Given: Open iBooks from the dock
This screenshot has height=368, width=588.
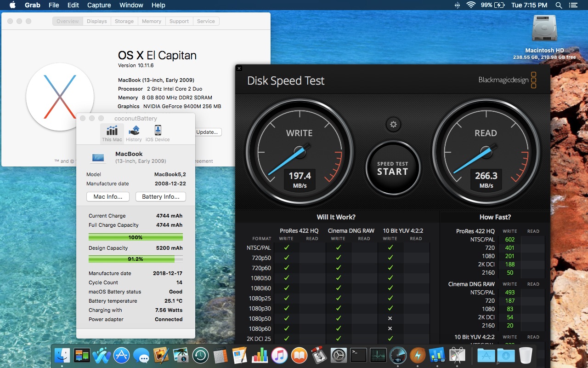Looking at the screenshot, I should [299, 355].
